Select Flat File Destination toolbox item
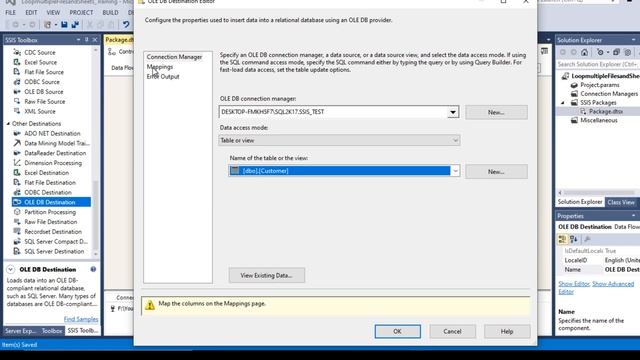Image resolution: width=640 pixels, height=360 pixels. [50, 182]
